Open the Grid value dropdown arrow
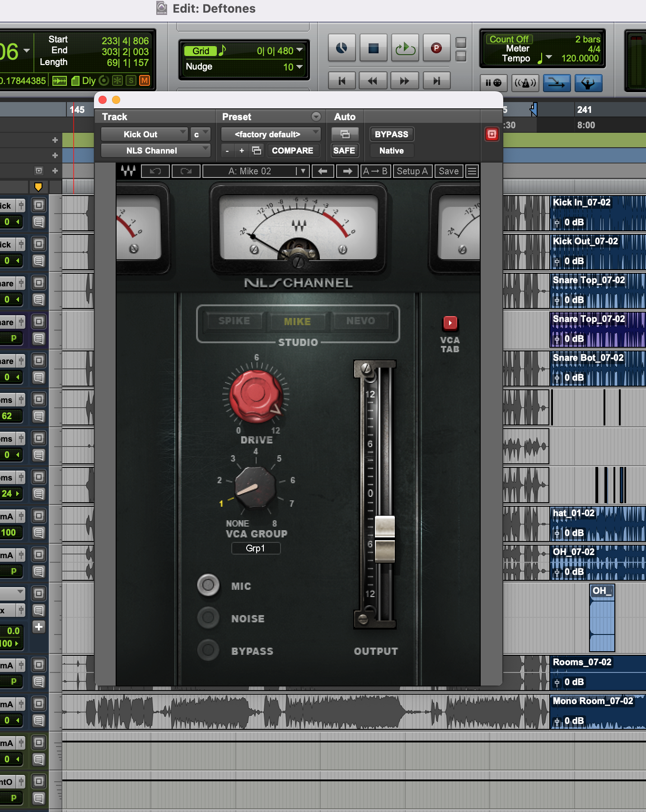646x812 pixels. click(x=300, y=51)
